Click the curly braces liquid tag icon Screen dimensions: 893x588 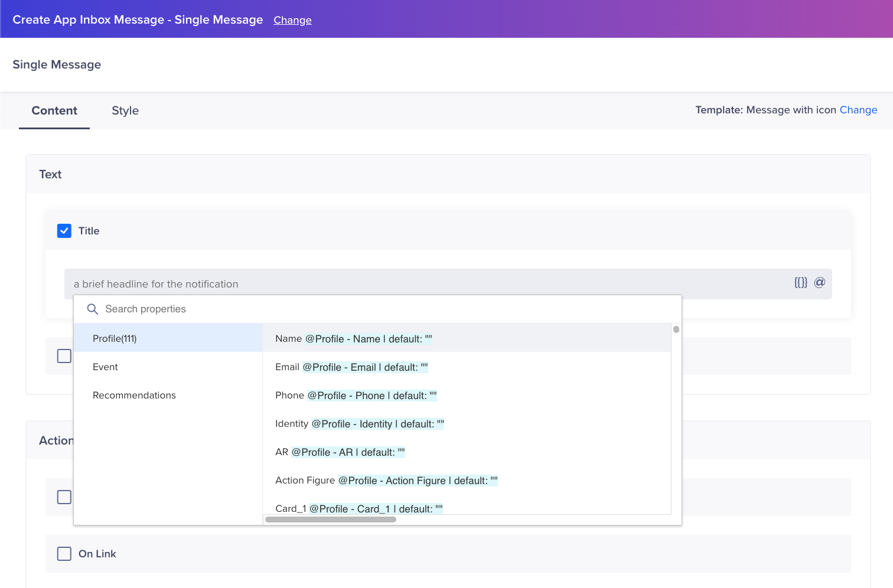coord(800,283)
